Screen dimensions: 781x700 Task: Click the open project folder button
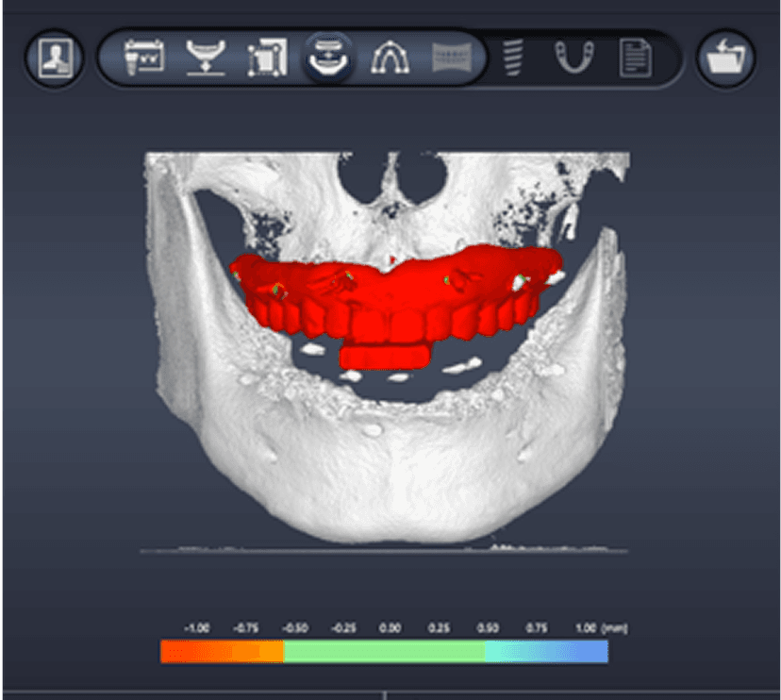tap(725, 57)
